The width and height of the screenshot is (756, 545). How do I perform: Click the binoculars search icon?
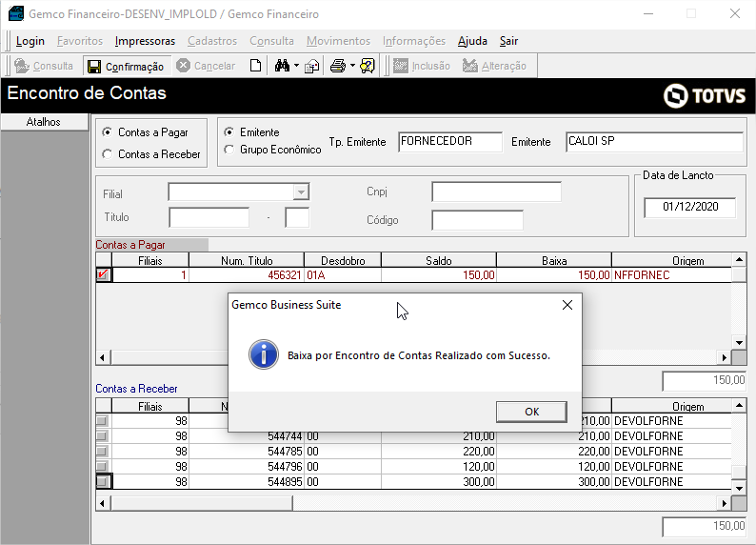282,66
